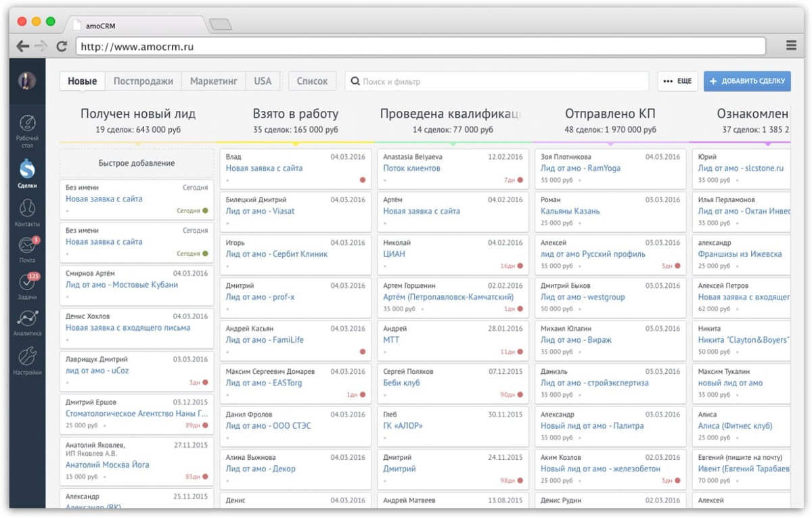The image size is (812, 518).
Task: Open Контакты section in sidebar
Action: point(27,212)
